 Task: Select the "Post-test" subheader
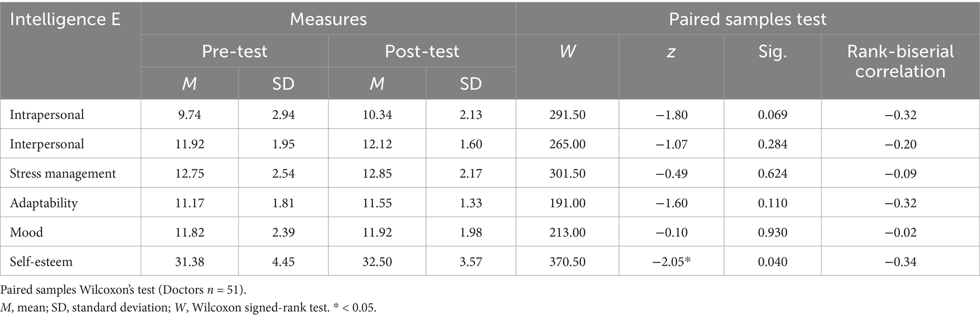(x=422, y=51)
